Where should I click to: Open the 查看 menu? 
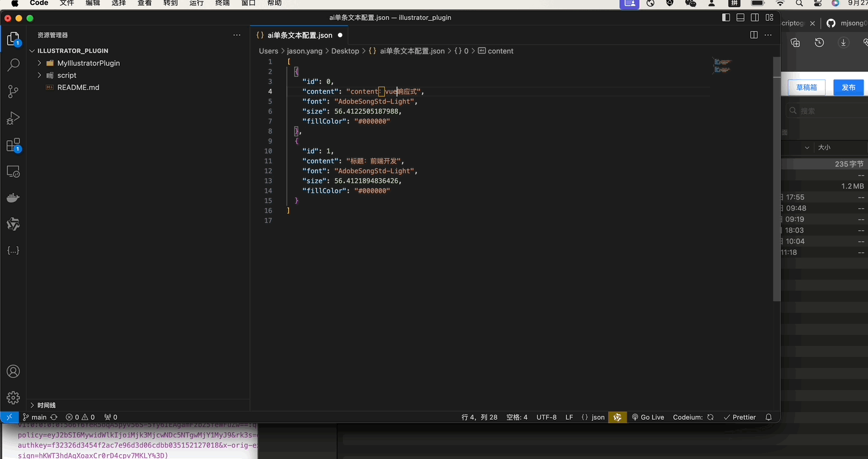point(145,3)
